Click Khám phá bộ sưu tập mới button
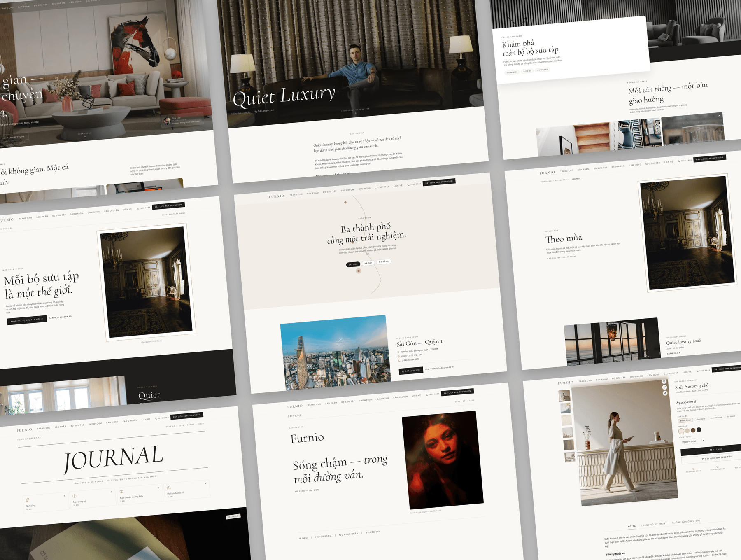 [27, 320]
